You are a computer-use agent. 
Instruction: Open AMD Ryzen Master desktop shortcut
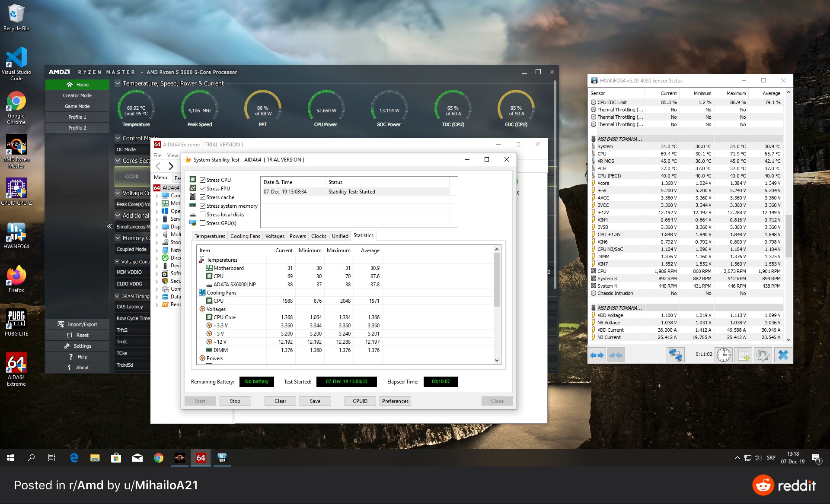pyautogui.click(x=16, y=151)
